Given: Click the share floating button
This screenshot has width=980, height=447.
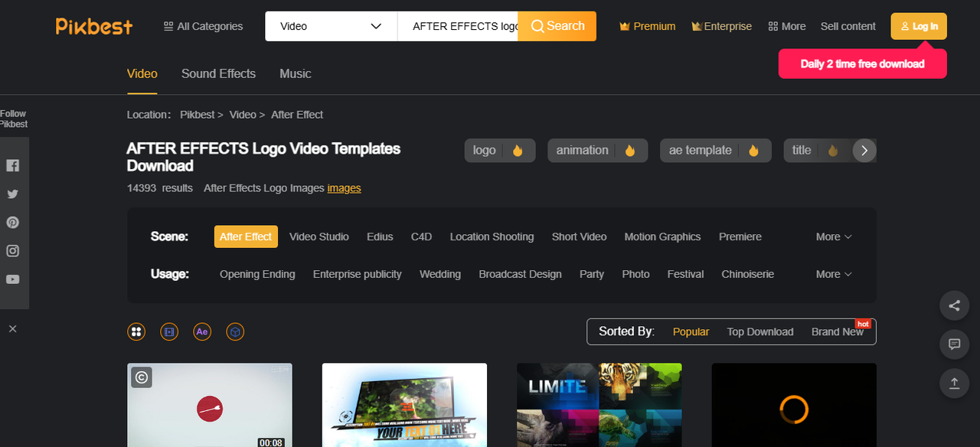Looking at the screenshot, I should (954, 306).
